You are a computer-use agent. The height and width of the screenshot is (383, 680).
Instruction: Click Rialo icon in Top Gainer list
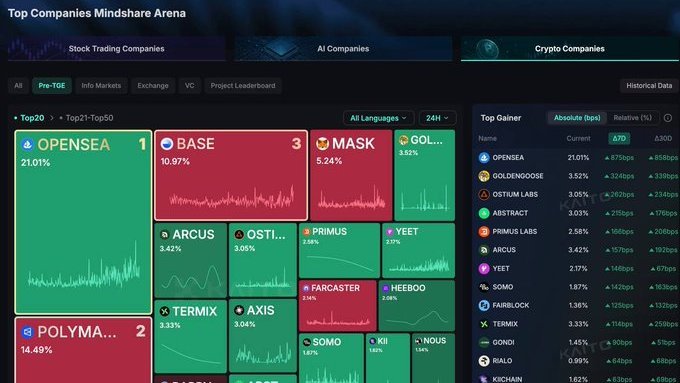pyautogui.click(x=484, y=360)
